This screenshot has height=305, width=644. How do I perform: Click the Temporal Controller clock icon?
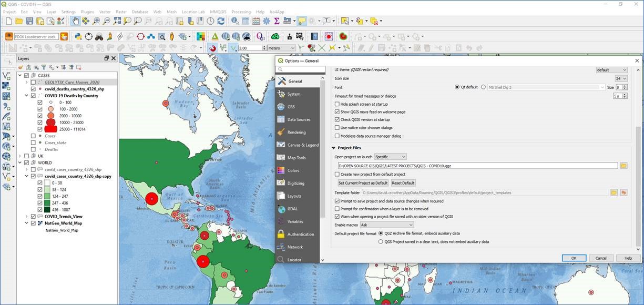[210, 21]
